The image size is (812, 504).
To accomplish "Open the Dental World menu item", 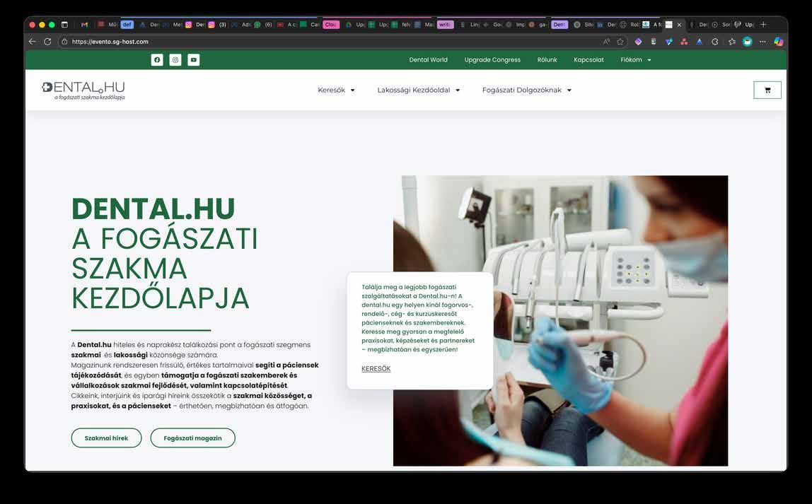I will tap(428, 60).
